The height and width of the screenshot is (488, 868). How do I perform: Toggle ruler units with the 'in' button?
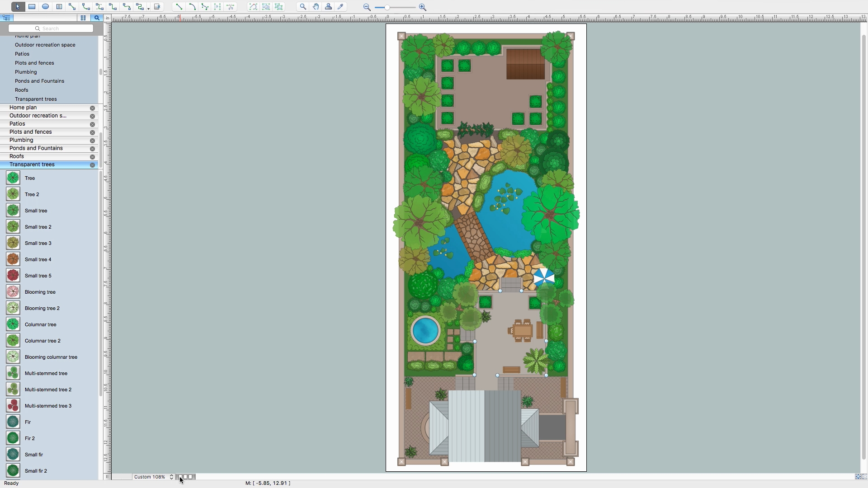pos(108,18)
